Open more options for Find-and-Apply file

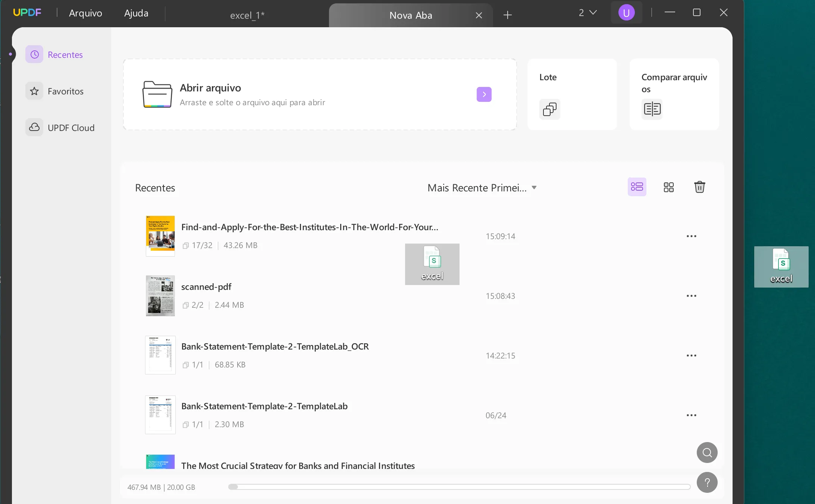tap(691, 236)
